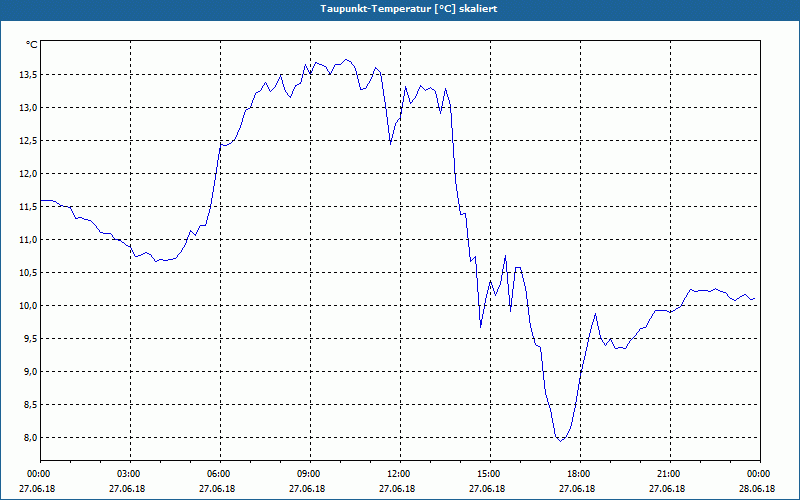Pick the 11,5 y-axis label

(28, 207)
